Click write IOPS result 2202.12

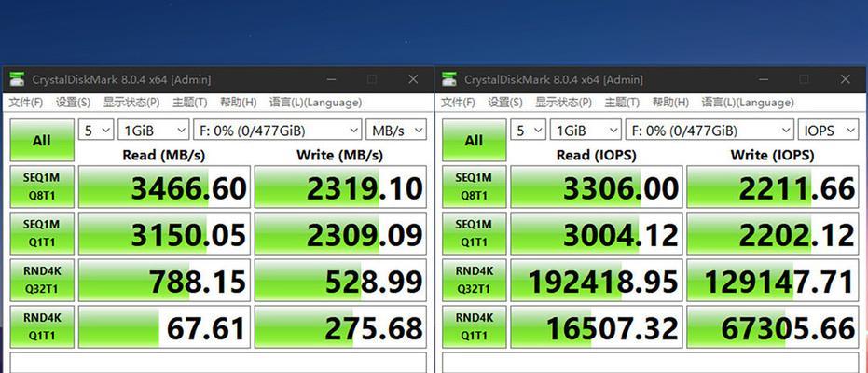pyautogui.click(x=773, y=233)
